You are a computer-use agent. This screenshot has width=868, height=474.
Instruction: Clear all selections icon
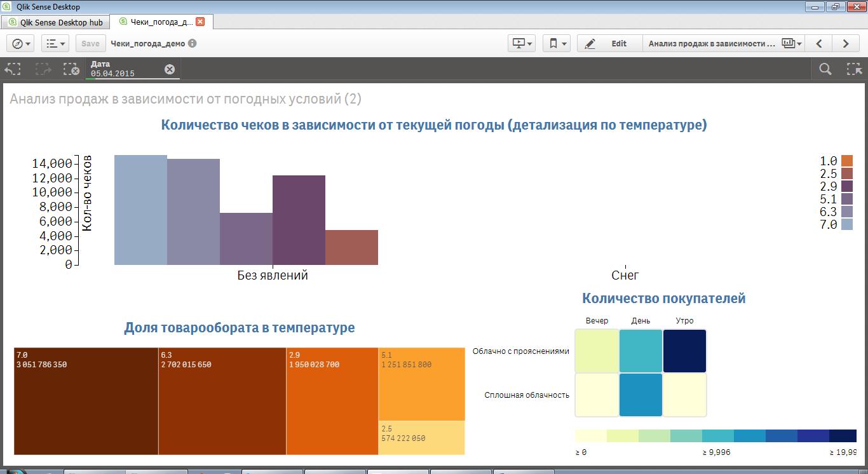[x=71, y=69]
